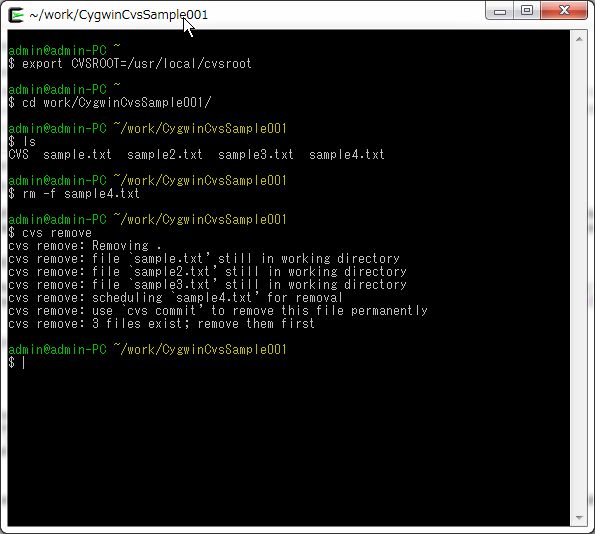Click the cd work/CygwinCvsSample001/ command
The height and width of the screenshot is (534, 595).
click(x=110, y=102)
